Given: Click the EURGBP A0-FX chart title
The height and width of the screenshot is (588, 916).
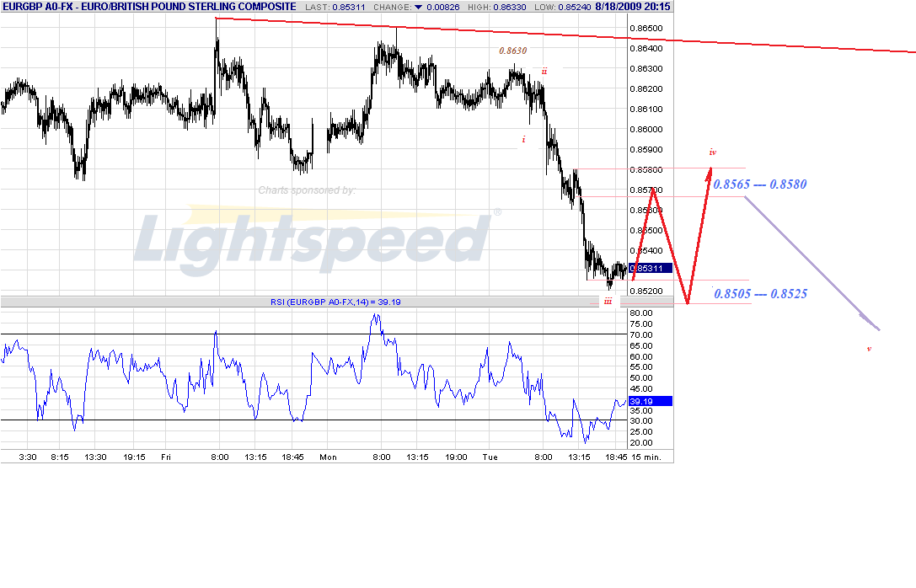Looking at the screenshot, I should (149, 7).
